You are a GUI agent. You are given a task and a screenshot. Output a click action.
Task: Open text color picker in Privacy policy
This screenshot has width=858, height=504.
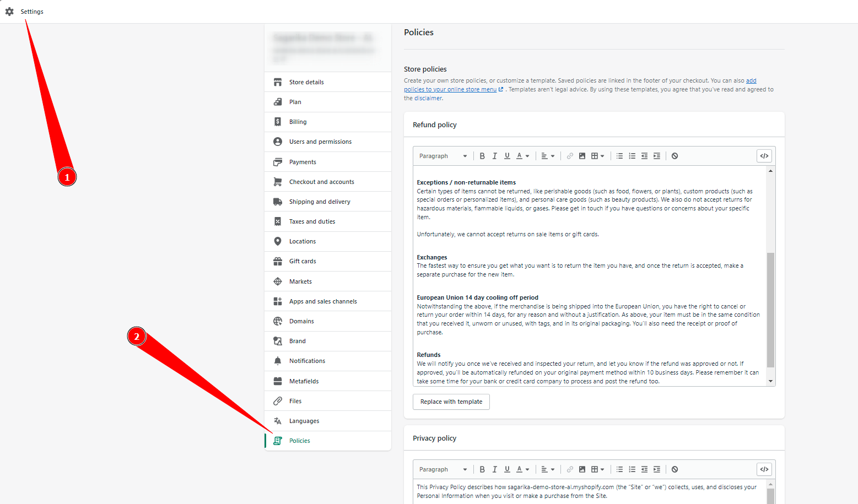[x=522, y=469]
